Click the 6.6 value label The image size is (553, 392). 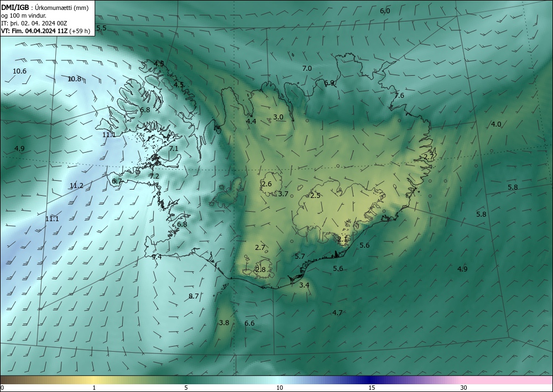pyautogui.click(x=249, y=323)
